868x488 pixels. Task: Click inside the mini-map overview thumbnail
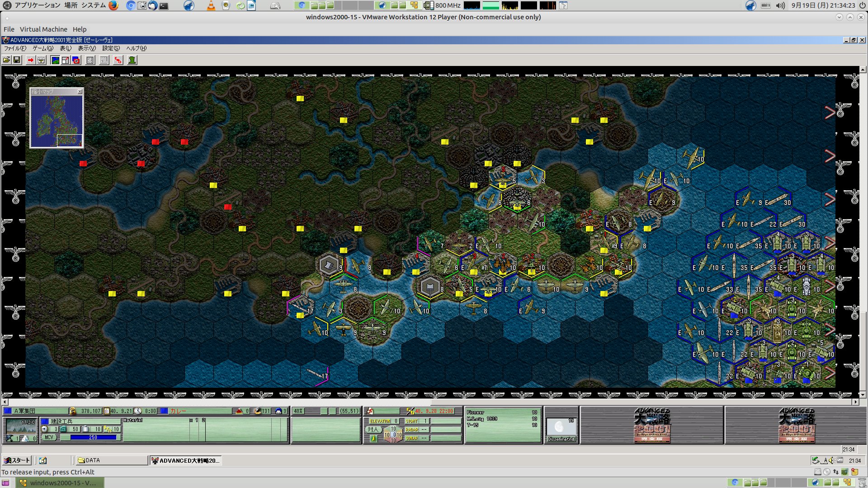(57, 121)
